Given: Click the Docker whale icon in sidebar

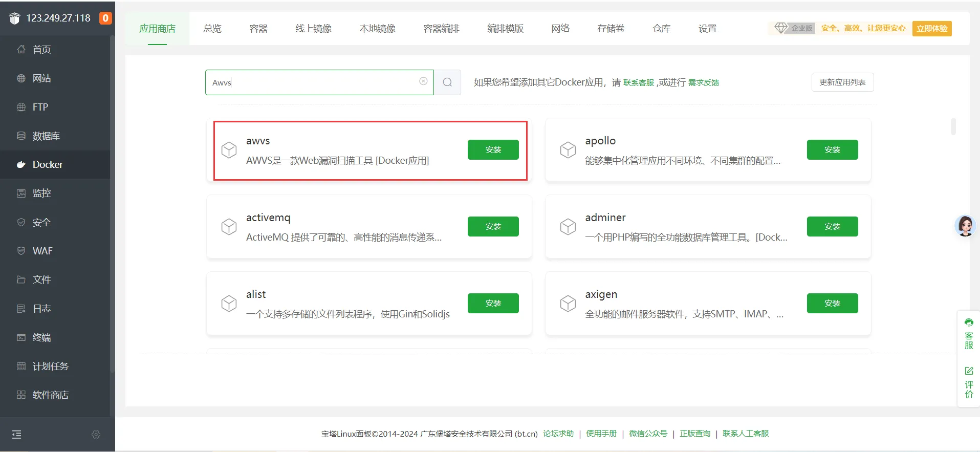Looking at the screenshot, I should tap(21, 164).
